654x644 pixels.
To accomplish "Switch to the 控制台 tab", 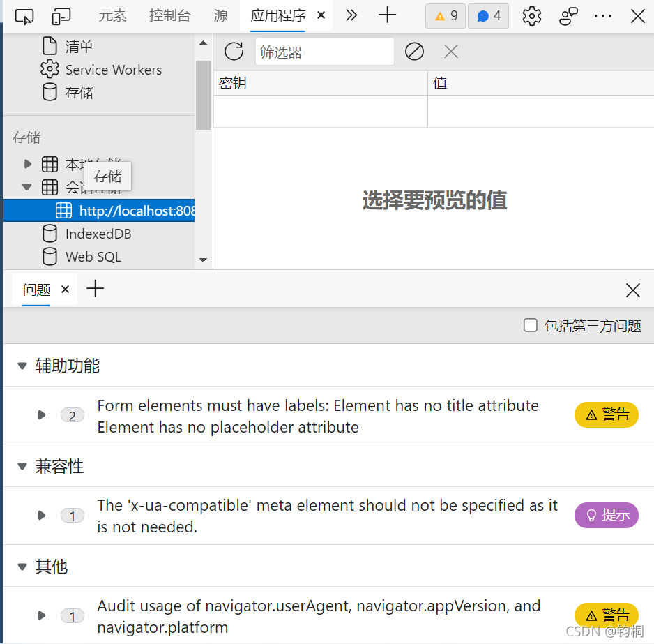I will click(x=170, y=16).
